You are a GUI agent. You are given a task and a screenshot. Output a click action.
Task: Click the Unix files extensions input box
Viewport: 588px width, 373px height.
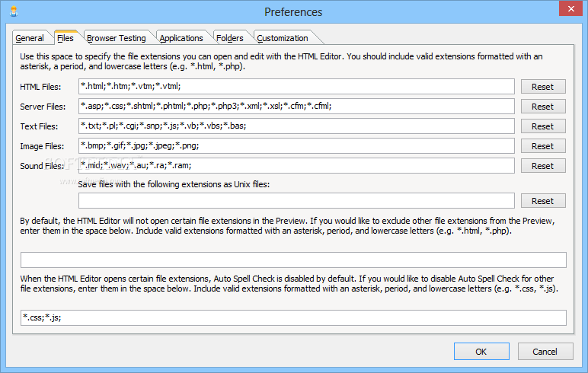click(x=296, y=201)
